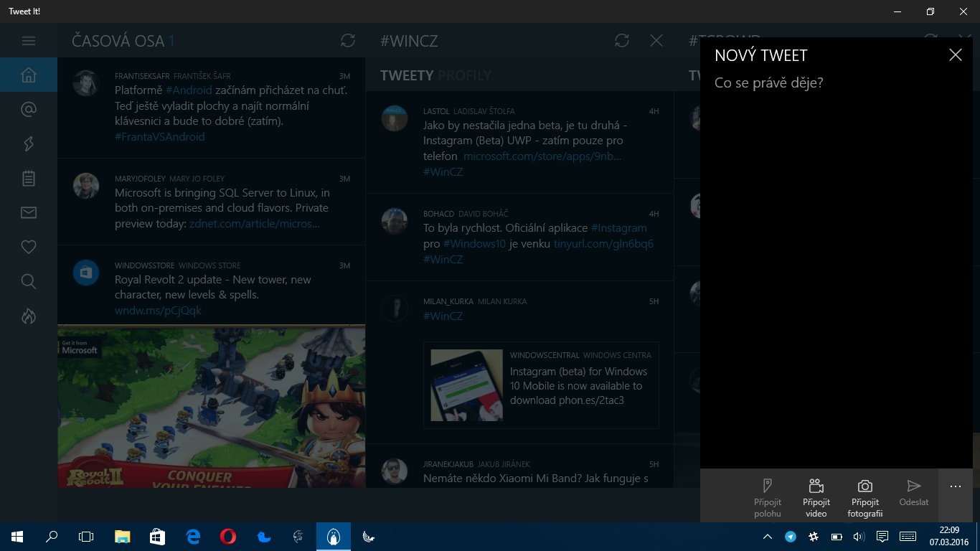This screenshot has width=980, height=551.
Task: Open Task View on the taskbar
Action: (x=86, y=537)
